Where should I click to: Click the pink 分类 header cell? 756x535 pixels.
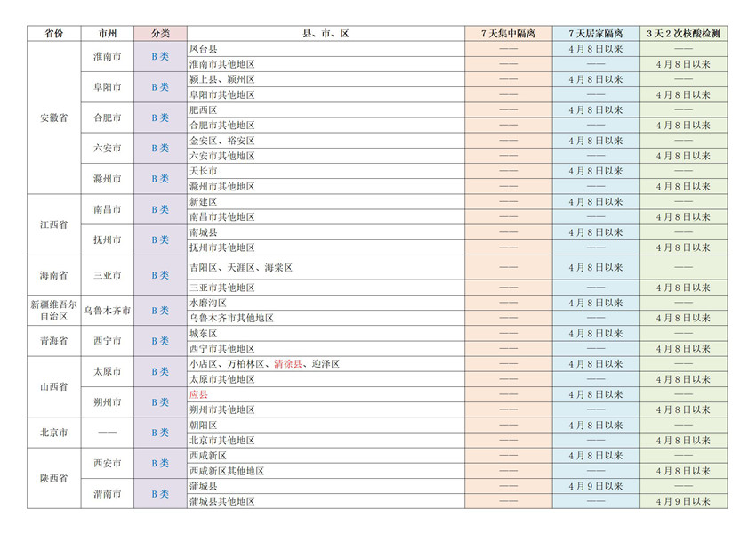pyautogui.click(x=160, y=34)
